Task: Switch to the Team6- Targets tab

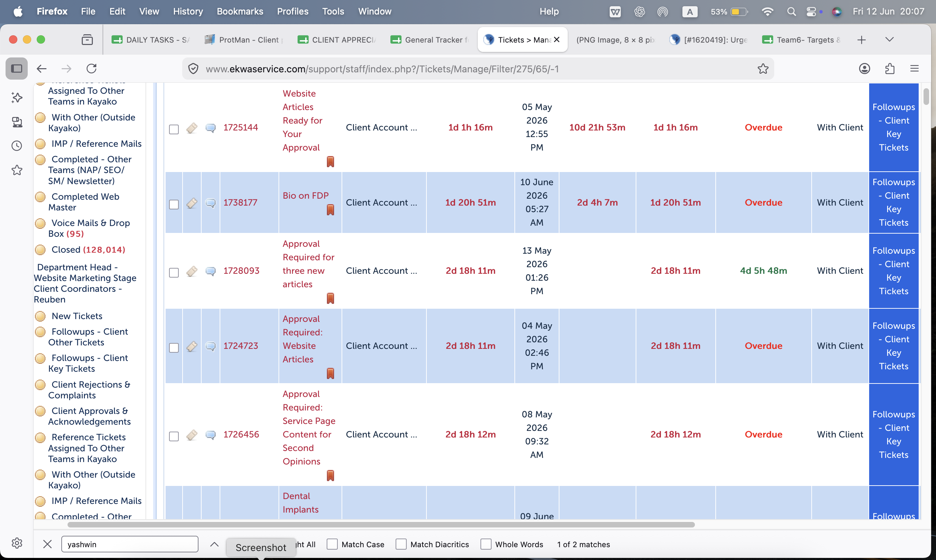Action: (x=802, y=39)
